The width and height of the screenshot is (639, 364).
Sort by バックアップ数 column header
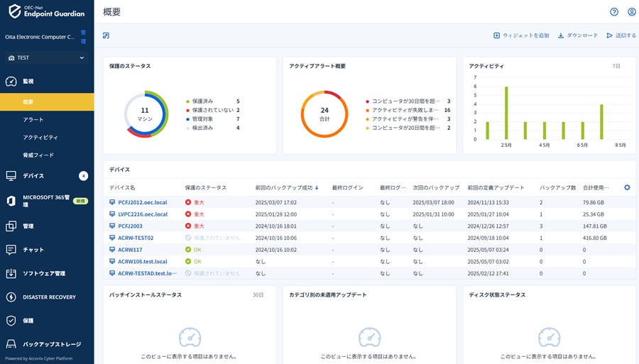558,188
